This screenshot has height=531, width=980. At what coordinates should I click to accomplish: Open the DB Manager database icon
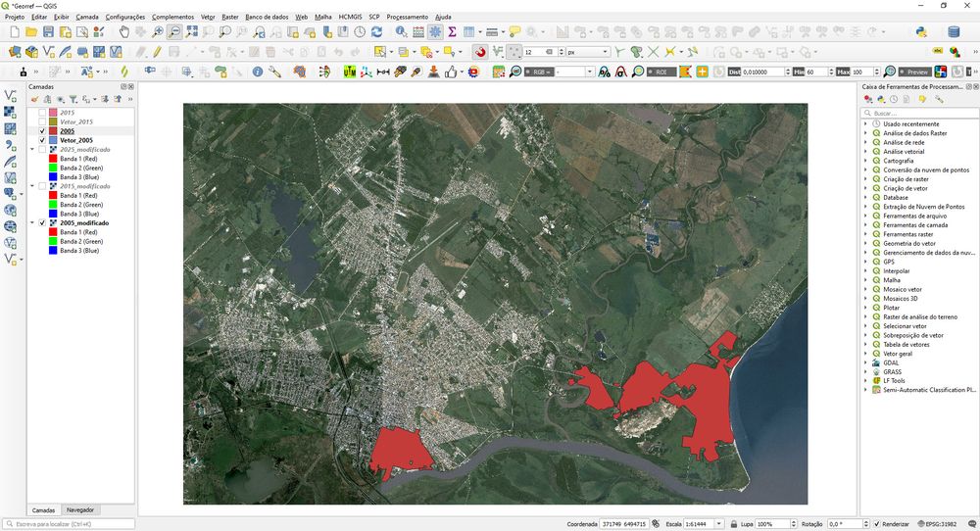tap(954, 32)
